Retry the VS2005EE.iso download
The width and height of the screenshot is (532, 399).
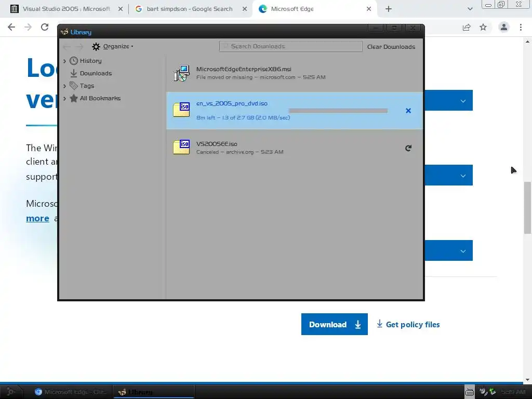click(408, 148)
